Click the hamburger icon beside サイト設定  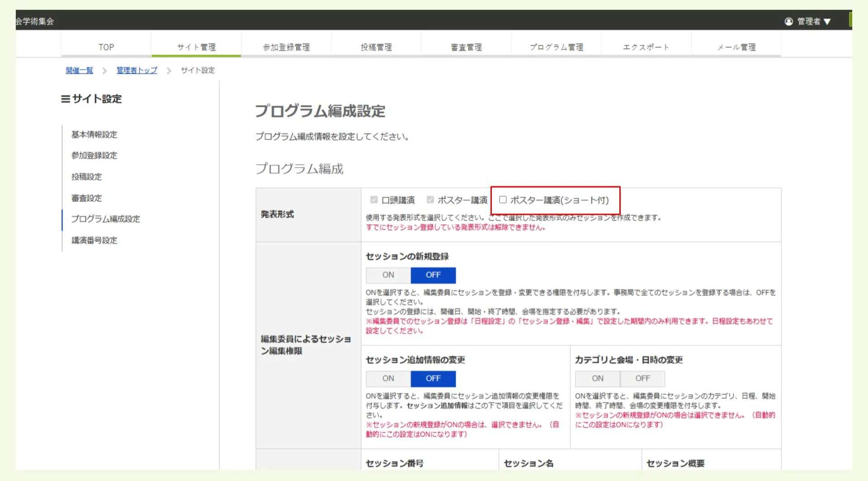(x=66, y=99)
